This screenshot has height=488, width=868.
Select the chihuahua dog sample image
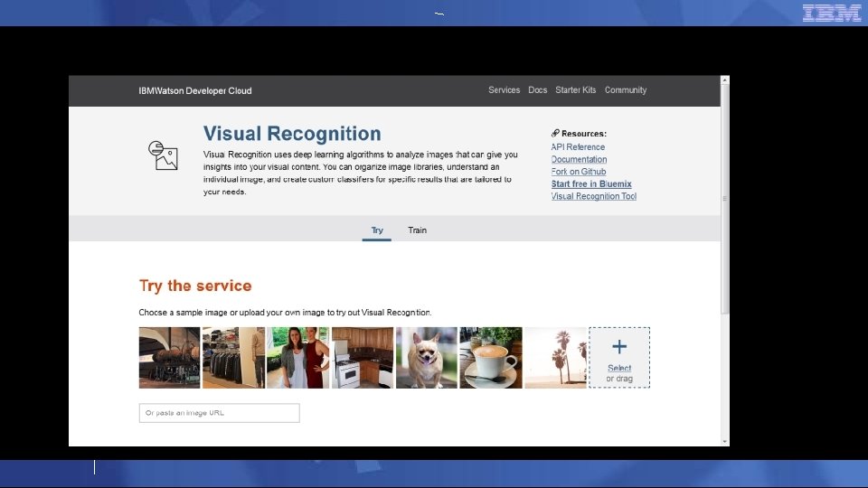point(427,358)
